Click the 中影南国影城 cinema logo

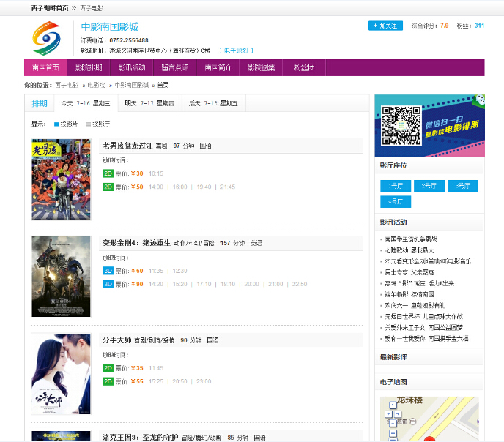[x=46, y=38]
